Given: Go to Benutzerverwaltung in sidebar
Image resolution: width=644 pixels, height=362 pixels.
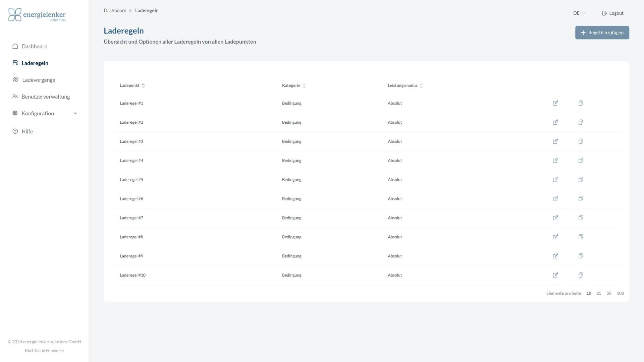Looking at the screenshot, I should tap(46, 97).
